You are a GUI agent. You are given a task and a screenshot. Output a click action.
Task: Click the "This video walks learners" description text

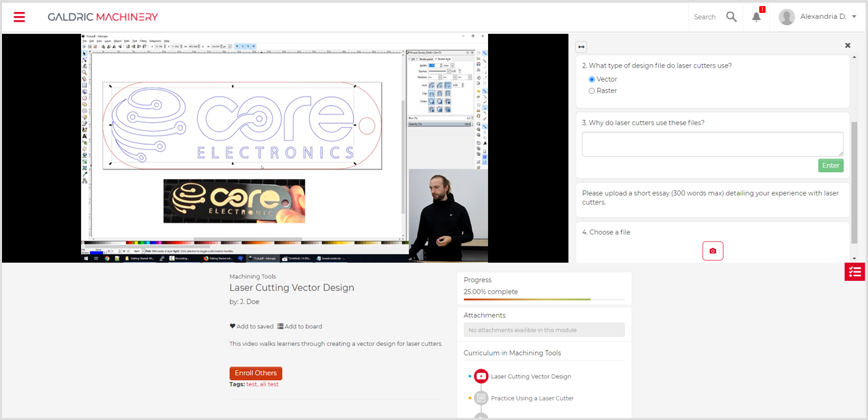coord(336,344)
